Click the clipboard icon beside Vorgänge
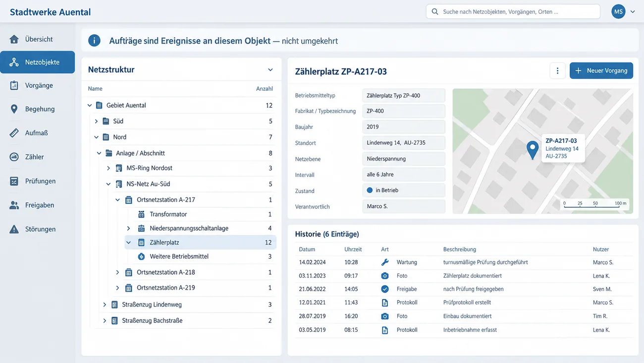The width and height of the screenshot is (644, 363). point(14,85)
